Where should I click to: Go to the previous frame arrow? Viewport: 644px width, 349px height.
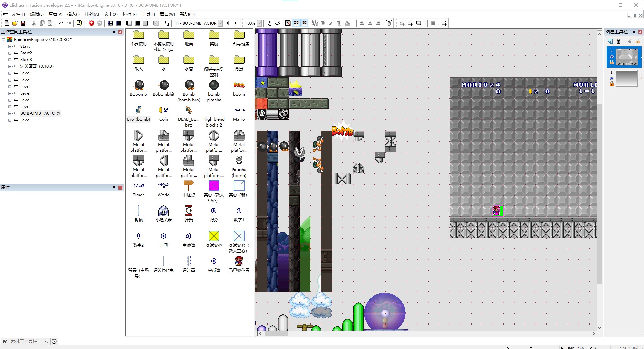click(x=228, y=23)
